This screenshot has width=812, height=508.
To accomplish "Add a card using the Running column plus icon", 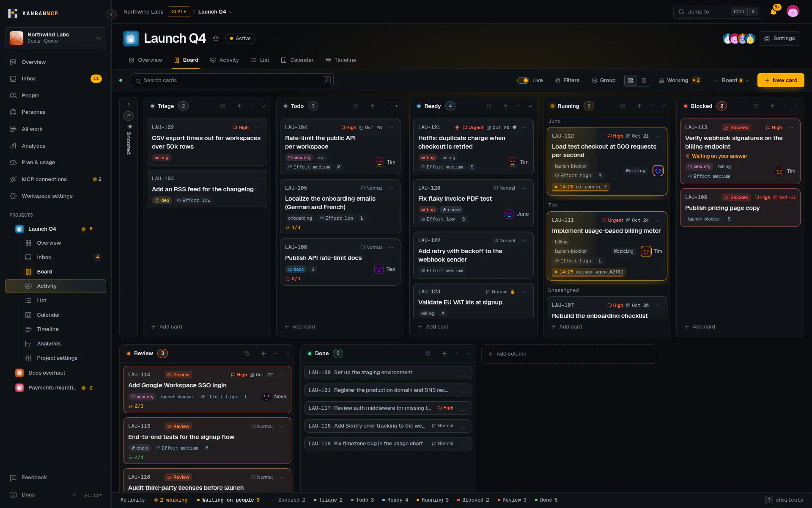I will [639, 106].
